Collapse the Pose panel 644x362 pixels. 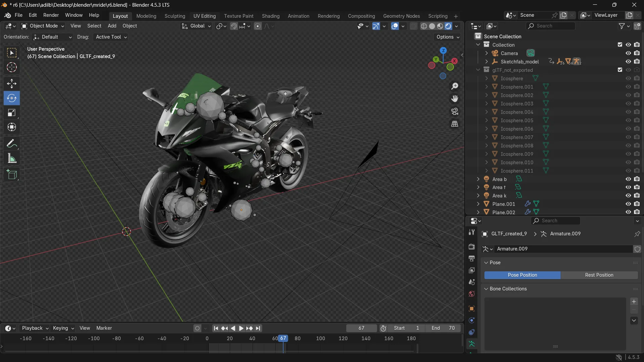pos(486,263)
